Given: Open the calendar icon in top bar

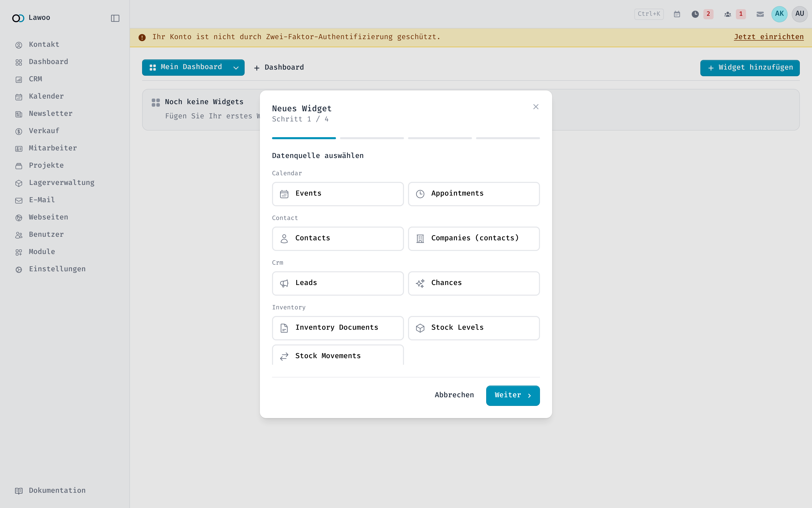Looking at the screenshot, I should coord(677,14).
